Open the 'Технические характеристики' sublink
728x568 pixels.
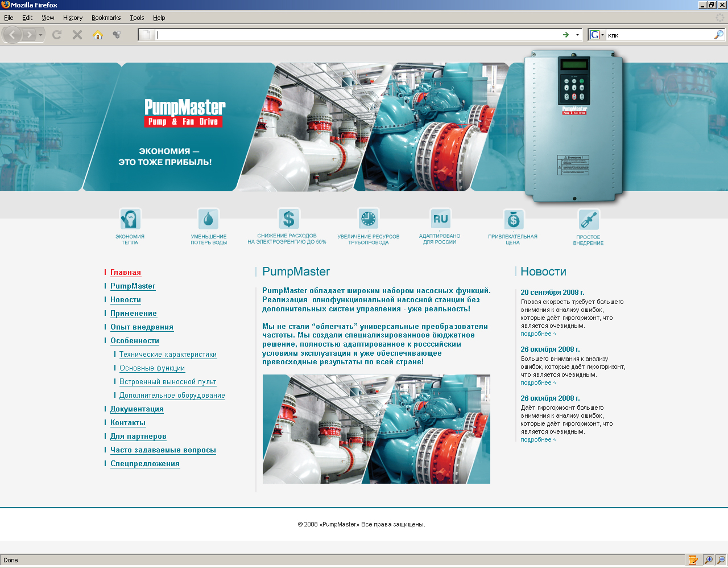pyautogui.click(x=168, y=355)
